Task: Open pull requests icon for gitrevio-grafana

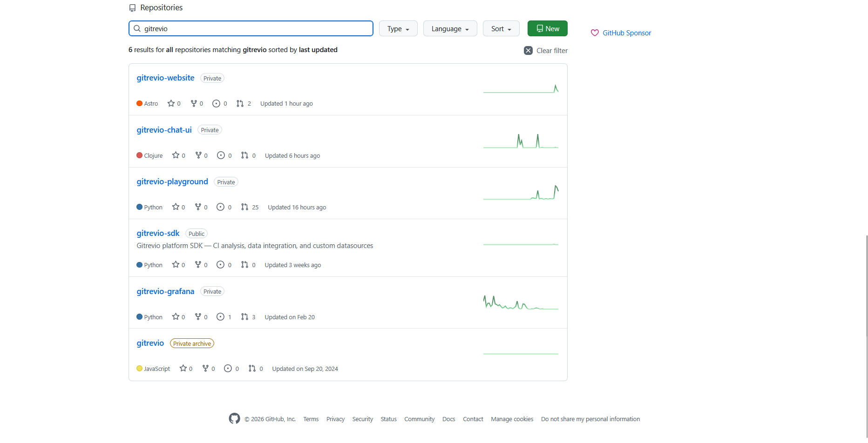Action: [244, 316]
